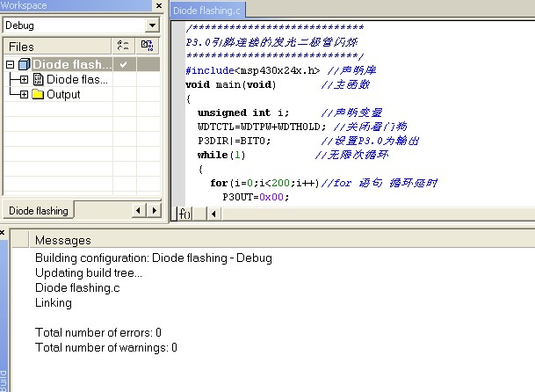Click the settings column header icon
535x392 pixels.
(148, 45)
